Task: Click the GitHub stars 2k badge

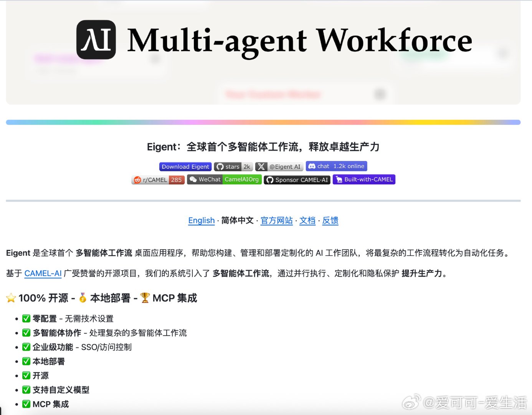Action: pos(233,166)
